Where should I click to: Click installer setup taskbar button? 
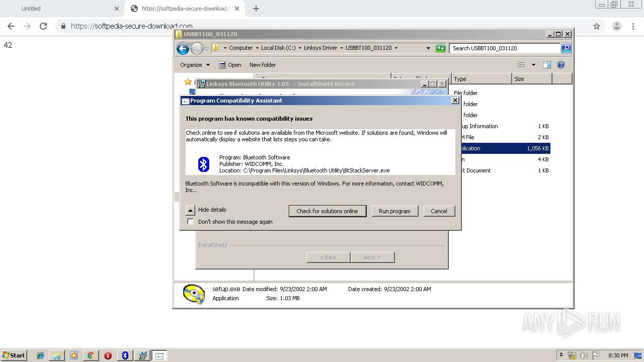[142, 355]
